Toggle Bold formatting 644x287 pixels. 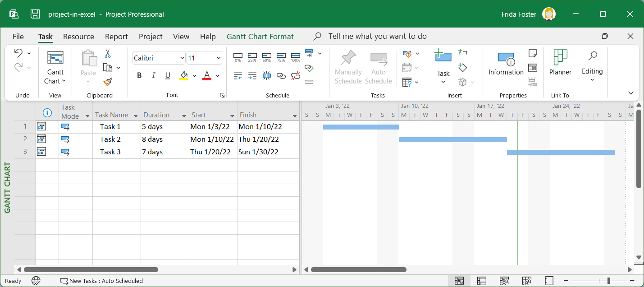pos(139,75)
